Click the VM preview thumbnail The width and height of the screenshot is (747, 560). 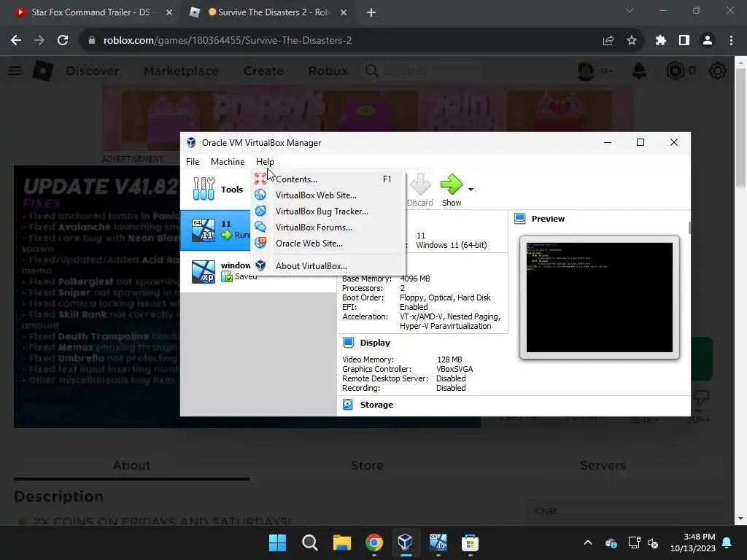(x=600, y=297)
